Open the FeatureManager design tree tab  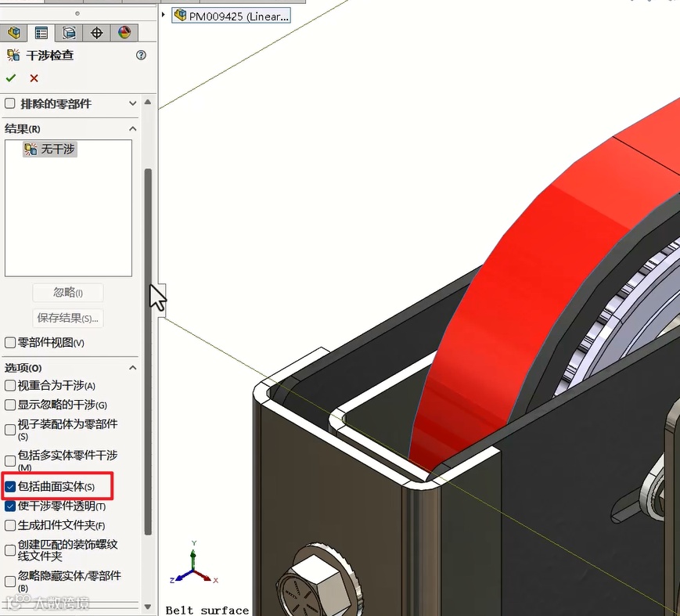pyautogui.click(x=14, y=33)
